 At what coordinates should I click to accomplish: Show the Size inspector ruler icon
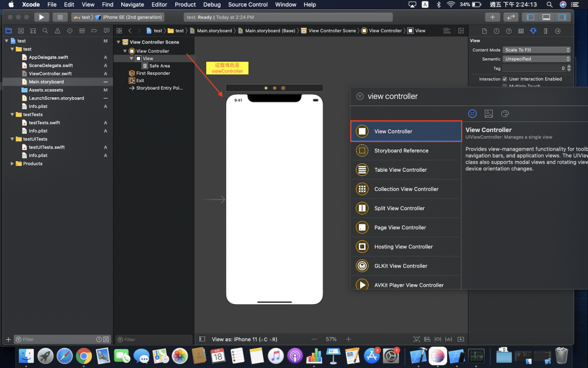tap(546, 31)
